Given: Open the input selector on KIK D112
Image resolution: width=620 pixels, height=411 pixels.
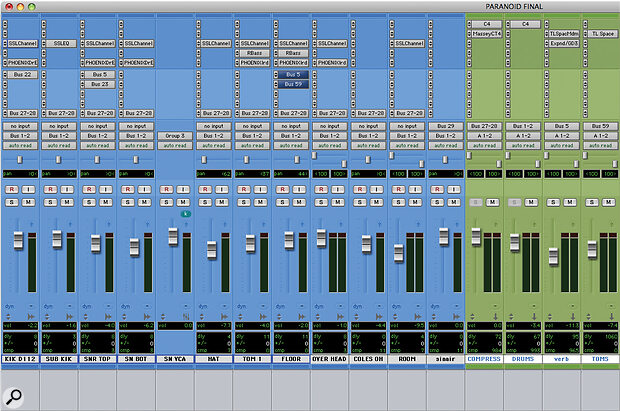Looking at the screenshot, I should (21, 127).
